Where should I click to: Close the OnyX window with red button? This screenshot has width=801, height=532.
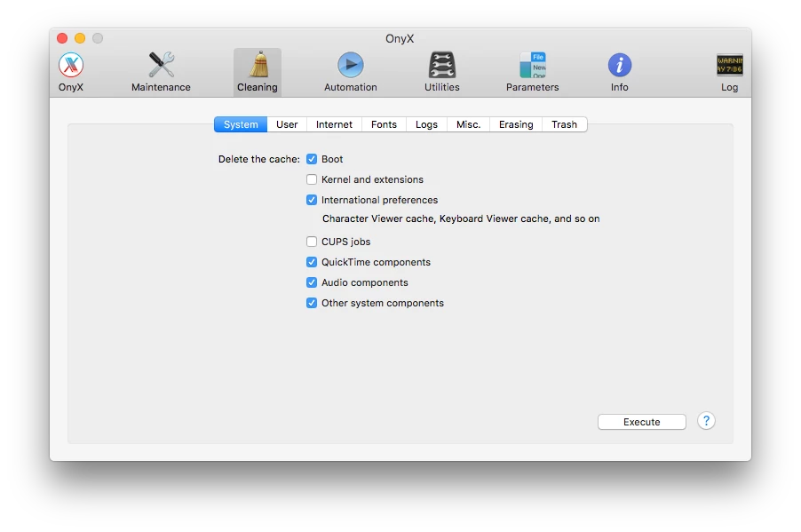click(62, 38)
